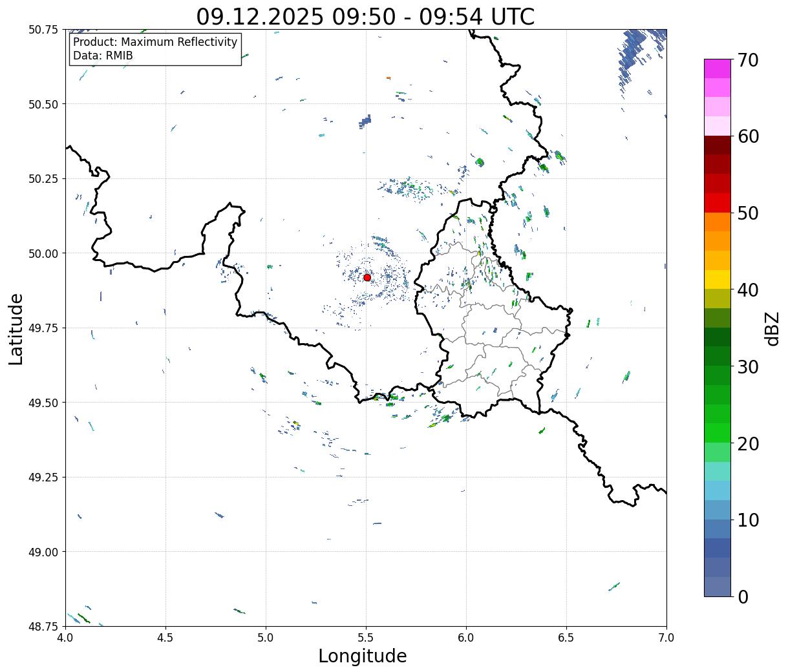Click the colorbar tick label 20
The width and height of the screenshot is (788, 672).
coord(747,443)
